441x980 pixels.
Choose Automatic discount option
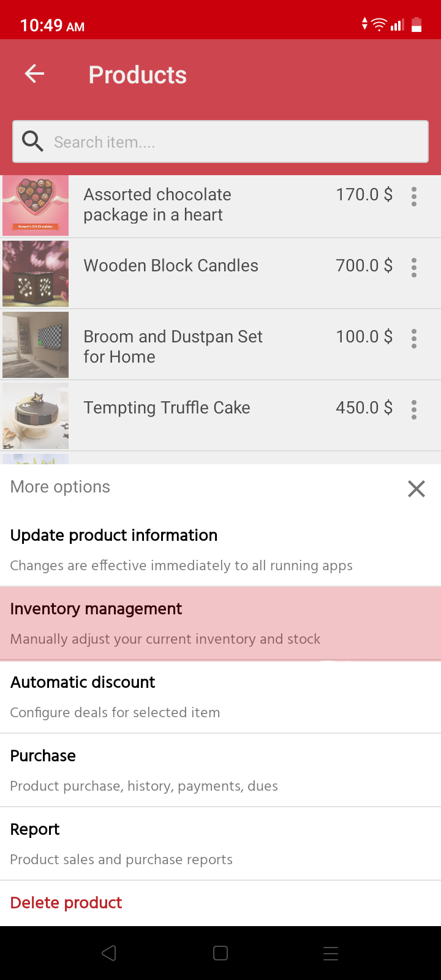pos(221,696)
